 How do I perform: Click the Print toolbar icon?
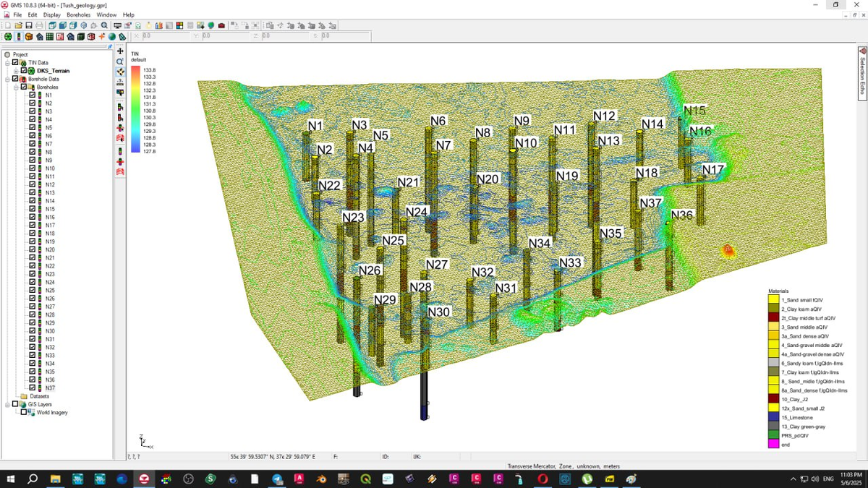tap(39, 25)
